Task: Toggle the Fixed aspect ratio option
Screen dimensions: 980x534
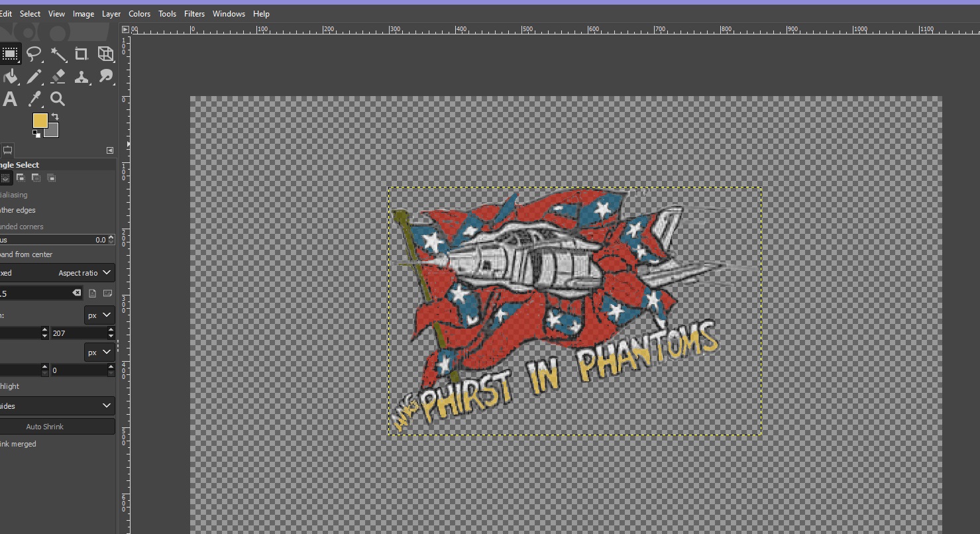Action: pos(6,273)
